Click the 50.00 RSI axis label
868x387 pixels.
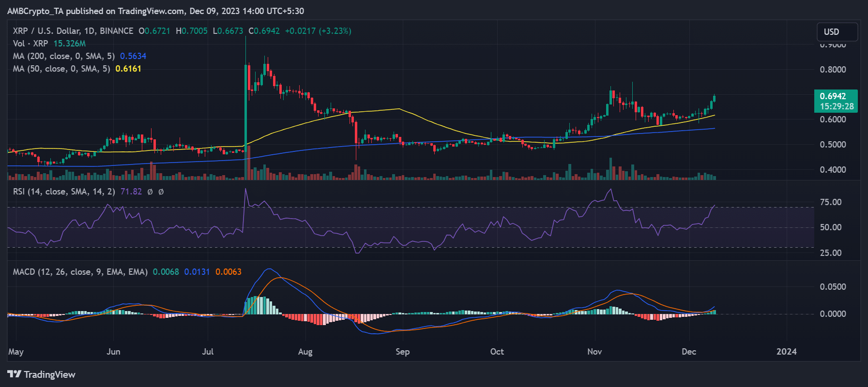coord(831,227)
